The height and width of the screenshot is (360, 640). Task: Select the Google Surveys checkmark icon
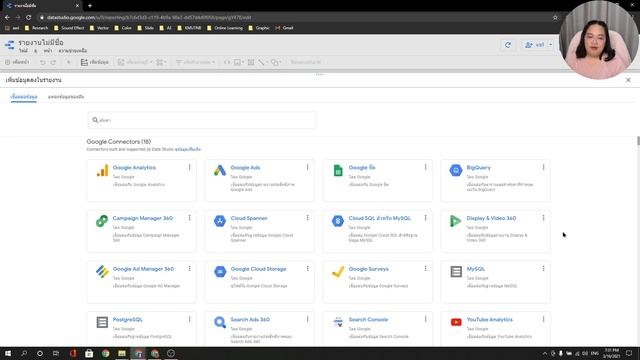338,271
